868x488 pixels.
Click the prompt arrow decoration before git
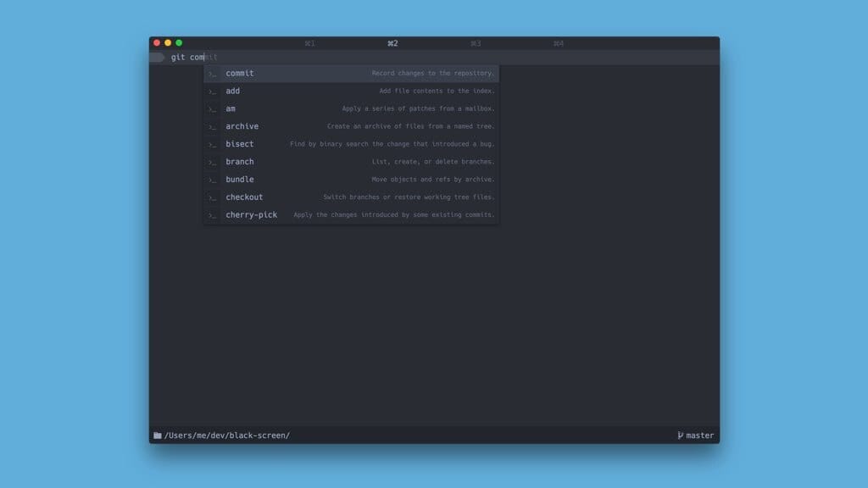click(157, 57)
